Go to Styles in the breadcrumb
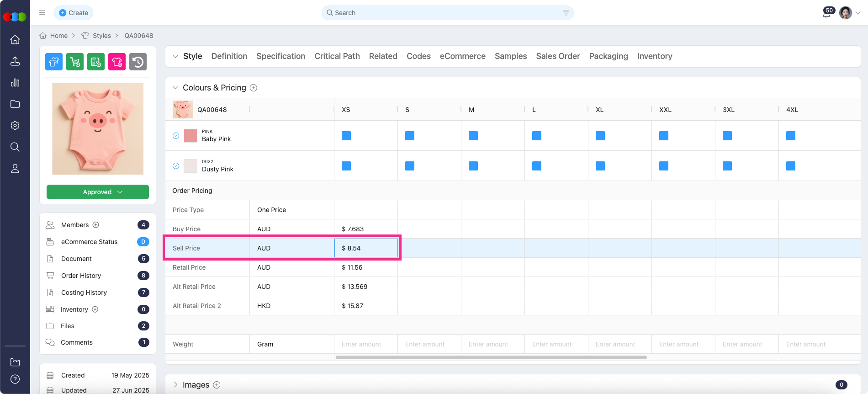Screen dimensions: 868x394 pos(101,36)
